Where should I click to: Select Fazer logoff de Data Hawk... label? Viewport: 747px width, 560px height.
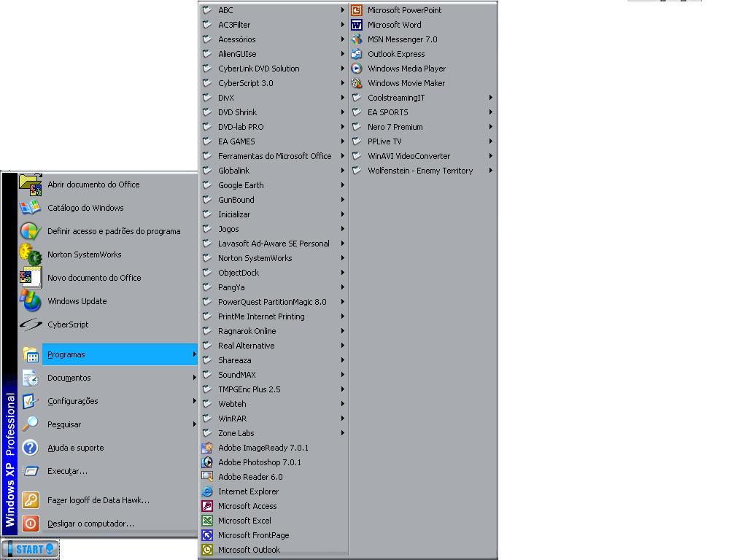(x=98, y=500)
